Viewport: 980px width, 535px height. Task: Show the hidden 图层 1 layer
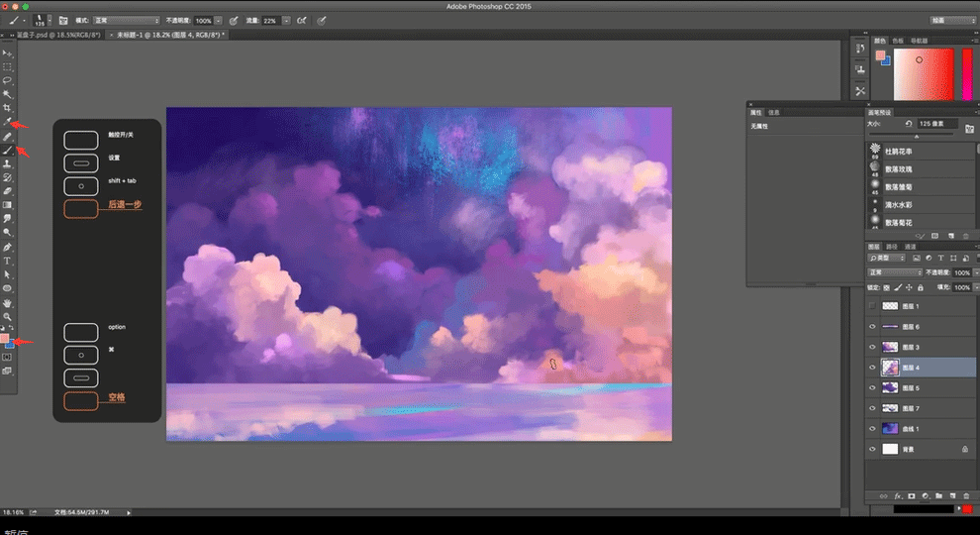[872, 306]
